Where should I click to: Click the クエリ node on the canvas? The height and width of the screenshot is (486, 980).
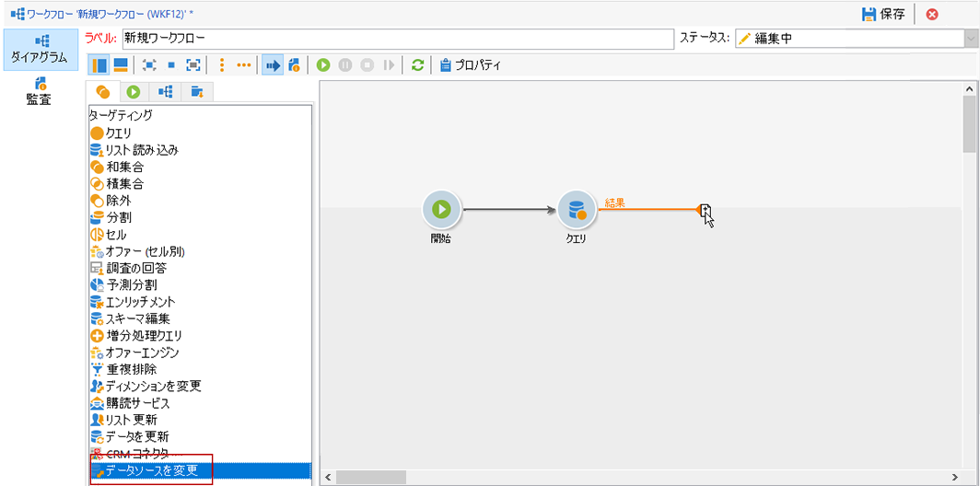576,211
